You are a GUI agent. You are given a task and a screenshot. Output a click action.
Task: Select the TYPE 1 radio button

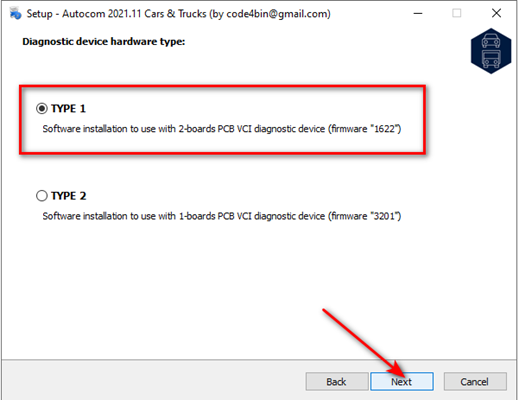pos(42,108)
